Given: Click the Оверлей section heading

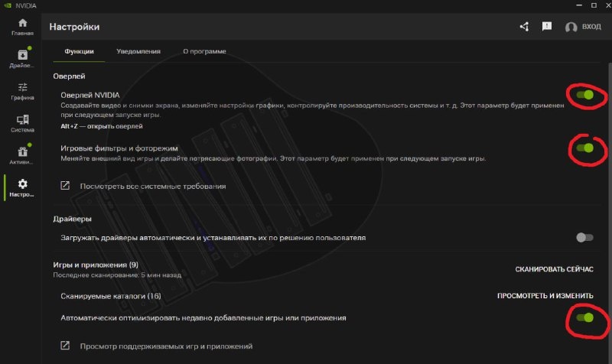Looking at the screenshot, I should (69, 76).
